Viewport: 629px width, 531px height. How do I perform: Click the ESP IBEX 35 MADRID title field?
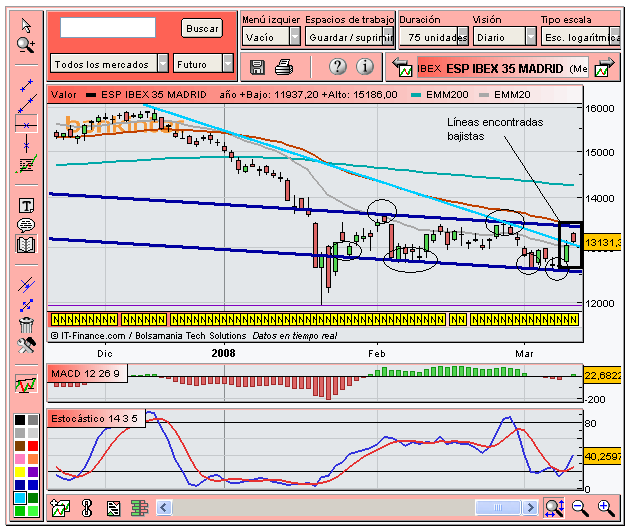point(502,69)
